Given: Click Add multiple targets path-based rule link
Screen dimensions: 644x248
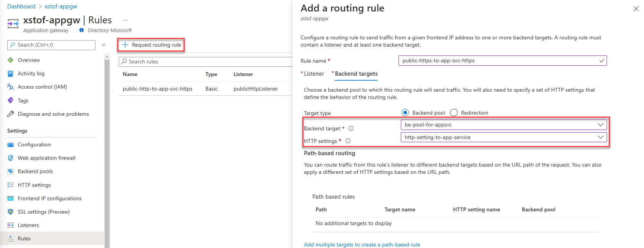Looking at the screenshot, I should click(362, 245).
